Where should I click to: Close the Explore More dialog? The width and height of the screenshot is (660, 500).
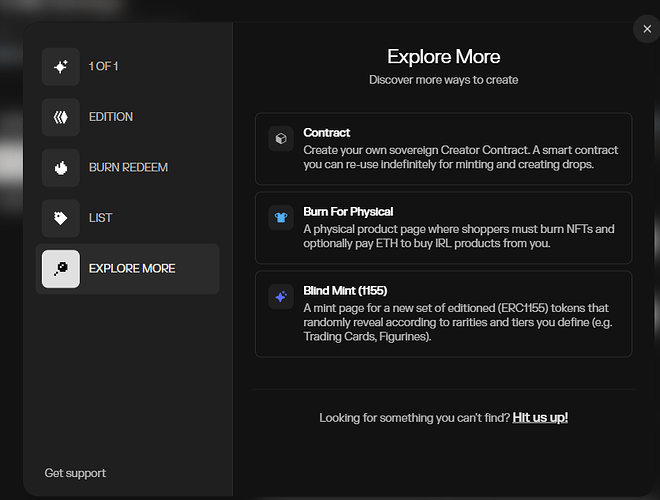[x=645, y=30]
